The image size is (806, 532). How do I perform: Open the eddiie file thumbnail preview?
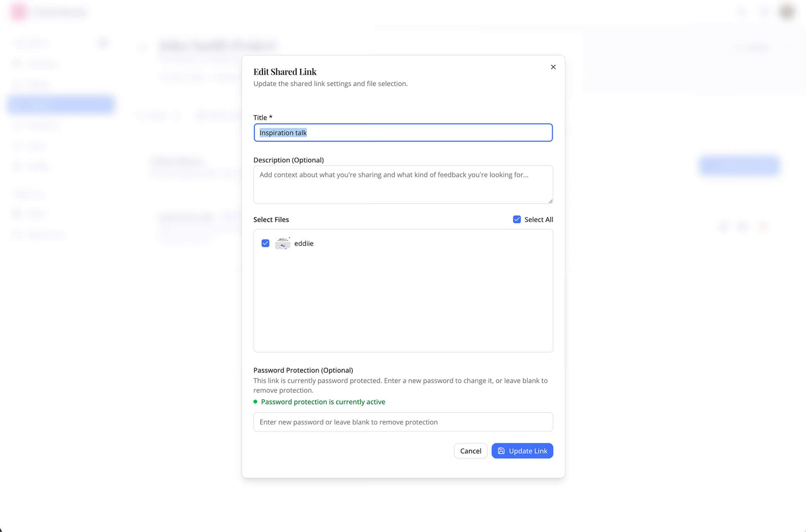[283, 243]
